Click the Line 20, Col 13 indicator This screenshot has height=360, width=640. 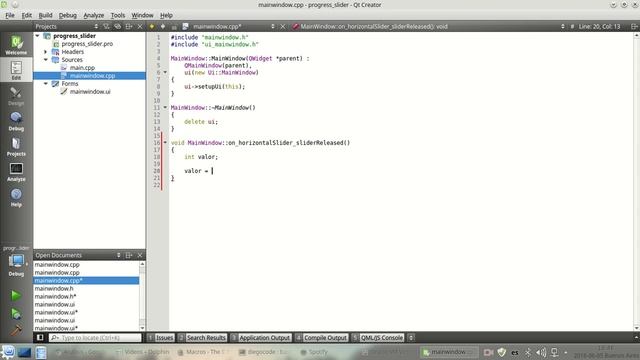point(599,26)
